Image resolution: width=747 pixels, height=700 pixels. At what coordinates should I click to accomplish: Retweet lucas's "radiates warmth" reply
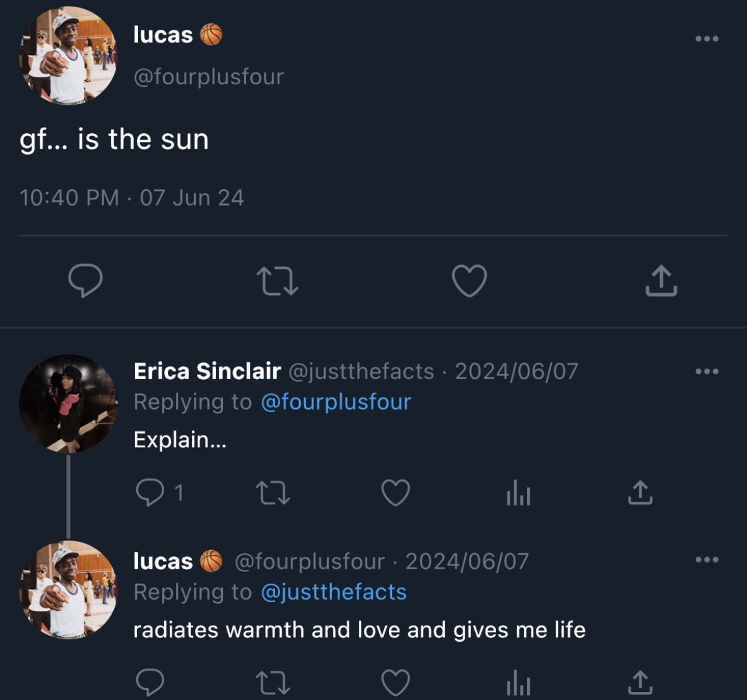point(273,683)
